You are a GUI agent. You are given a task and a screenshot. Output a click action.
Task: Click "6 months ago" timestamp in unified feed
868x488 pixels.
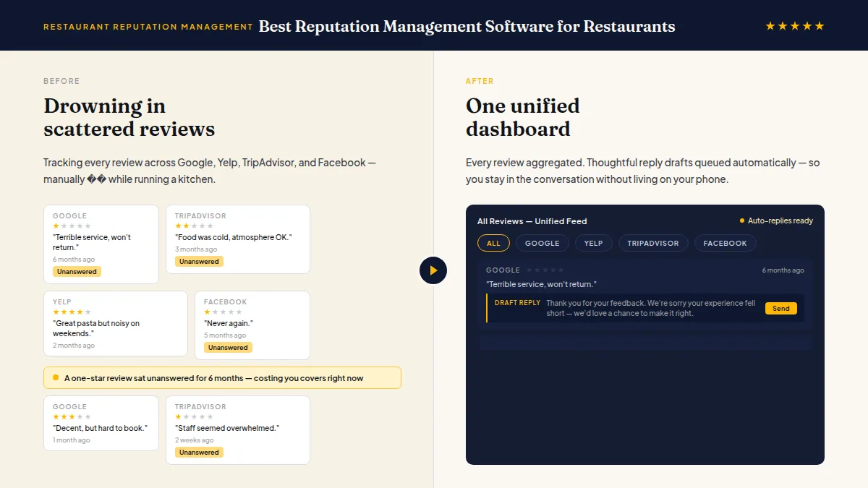click(783, 270)
